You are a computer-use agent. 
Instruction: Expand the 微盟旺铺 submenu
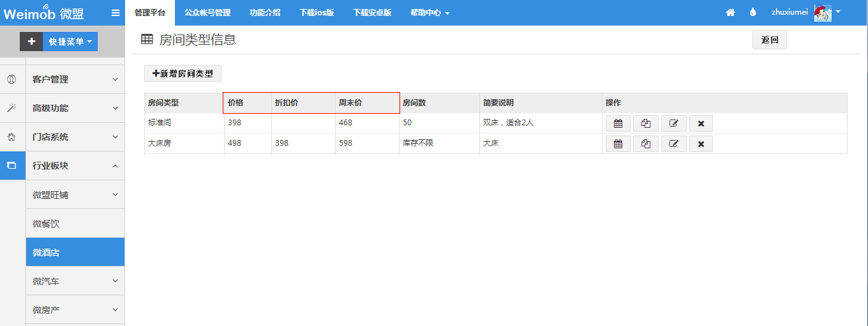pos(75,194)
